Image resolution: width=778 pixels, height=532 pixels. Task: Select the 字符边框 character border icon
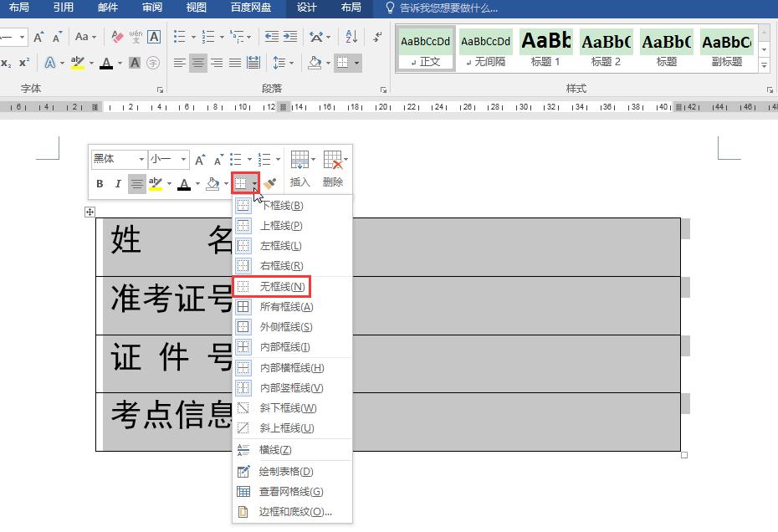152,36
